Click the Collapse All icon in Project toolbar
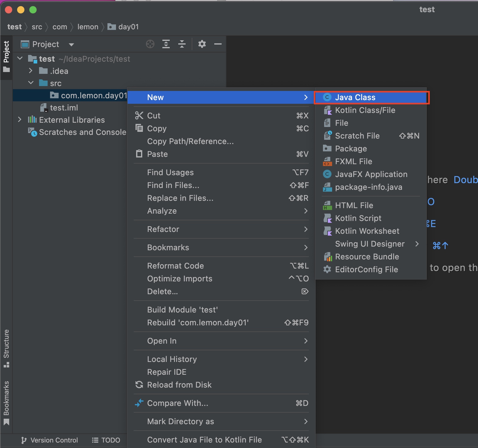Viewport: 478px width, 448px height. pyautogui.click(x=182, y=44)
